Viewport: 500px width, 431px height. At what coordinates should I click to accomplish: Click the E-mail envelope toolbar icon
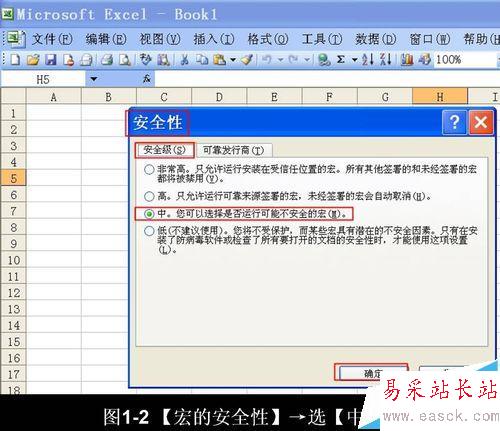[x=86, y=60]
